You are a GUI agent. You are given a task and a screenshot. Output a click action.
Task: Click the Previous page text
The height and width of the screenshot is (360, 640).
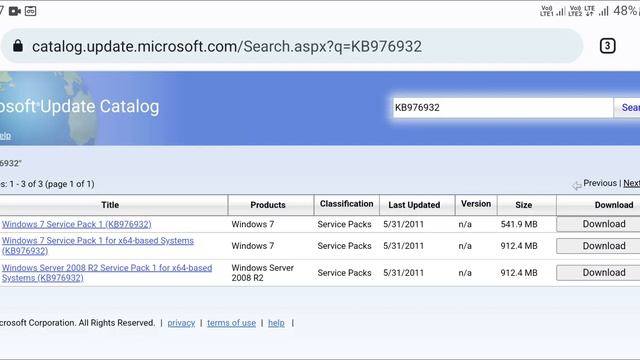coord(600,183)
